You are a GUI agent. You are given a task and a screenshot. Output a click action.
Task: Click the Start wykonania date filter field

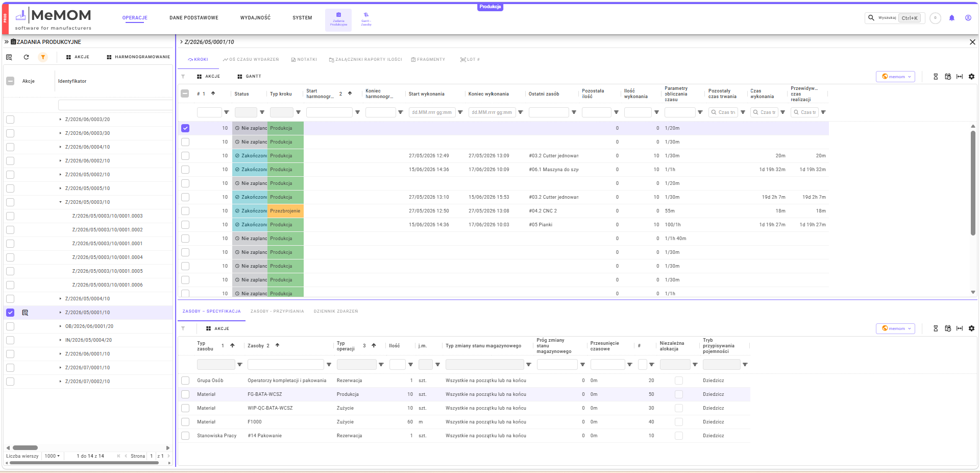click(432, 112)
